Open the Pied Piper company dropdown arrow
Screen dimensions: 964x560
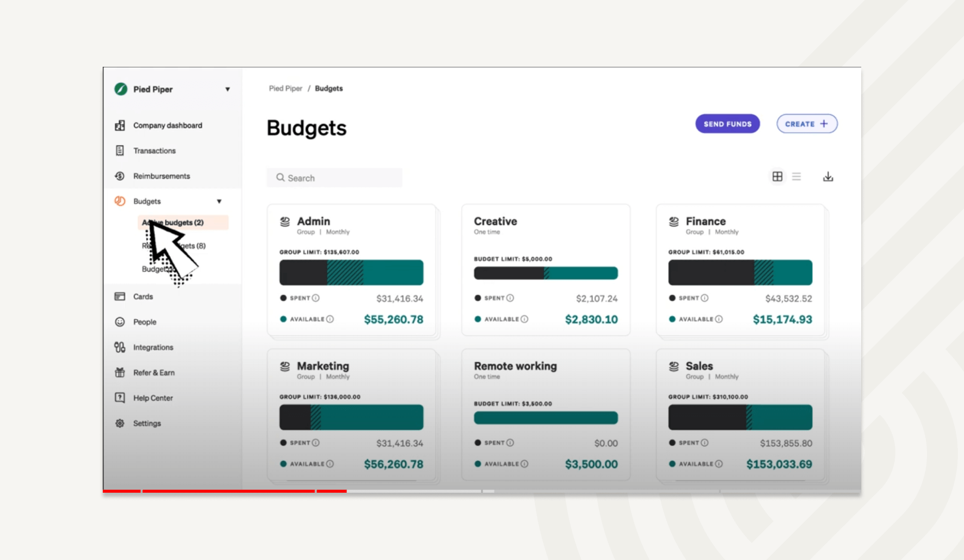(228, 89)
